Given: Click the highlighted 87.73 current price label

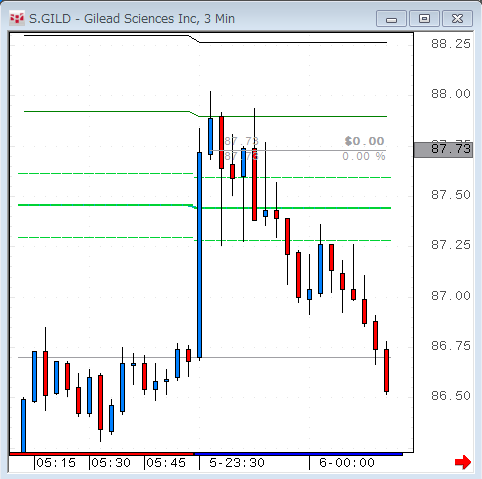Looking at the screenshot, I should (444, 149).
